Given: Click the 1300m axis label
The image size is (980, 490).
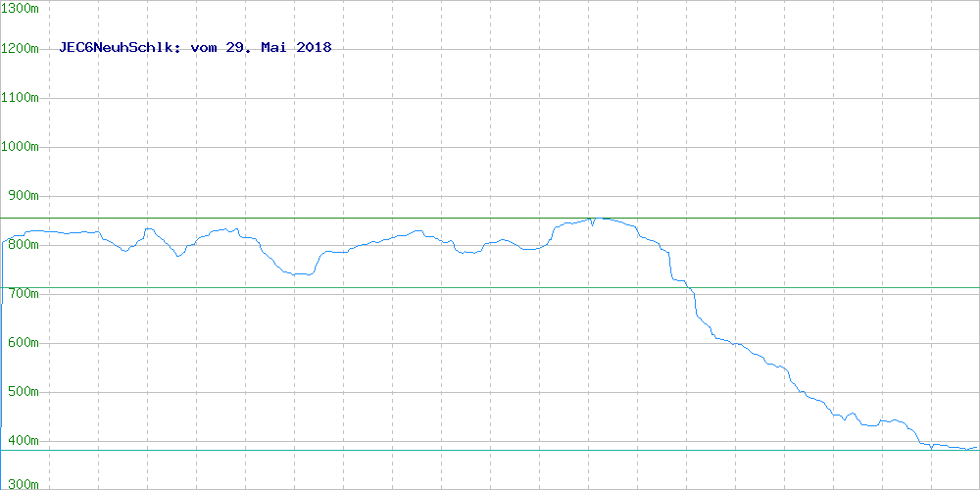Looking at the screenshot, I should coord(20,8).
